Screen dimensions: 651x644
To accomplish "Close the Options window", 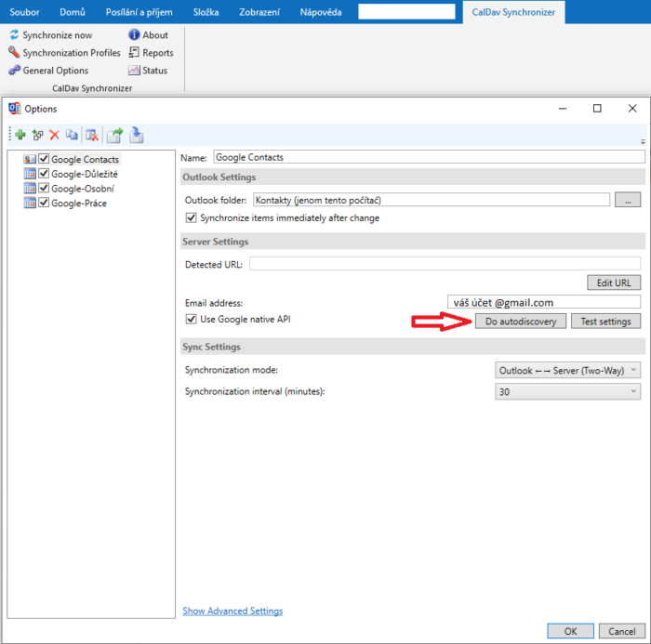I will [x=632, y=109].
